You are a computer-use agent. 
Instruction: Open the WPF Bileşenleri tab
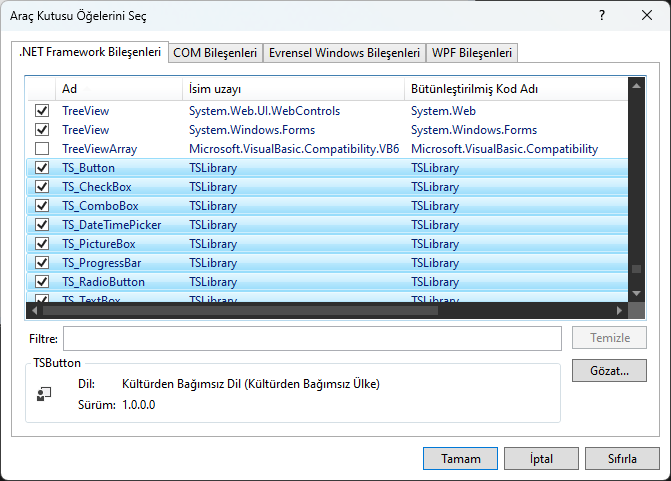pyautogui.click(x=472, y=53)
